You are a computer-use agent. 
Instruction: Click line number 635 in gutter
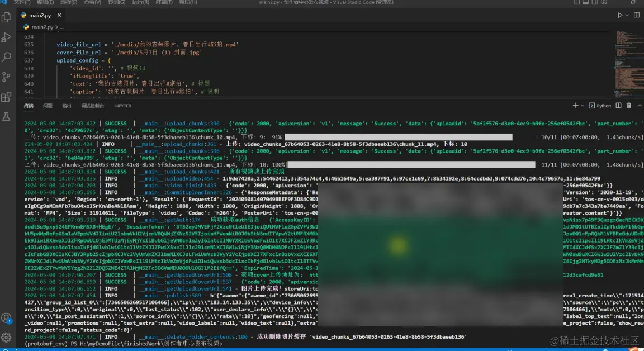pyautogui.click(x=29, y=44)
